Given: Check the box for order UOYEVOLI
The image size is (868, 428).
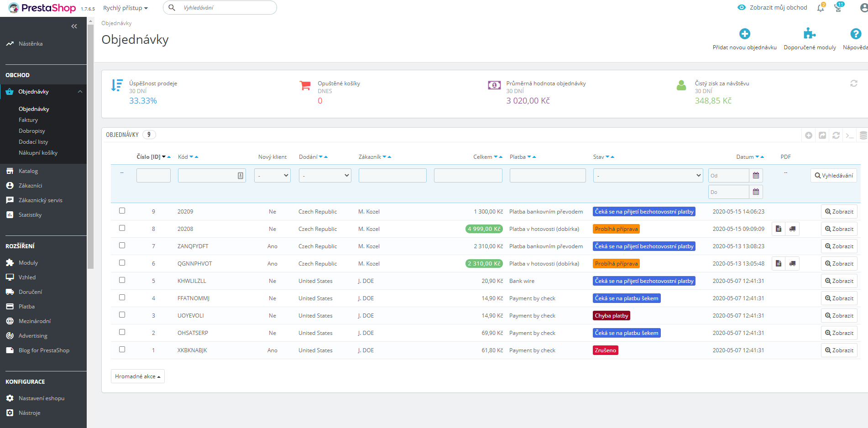Looking at the screenshot, I should (x=122, y=315).
